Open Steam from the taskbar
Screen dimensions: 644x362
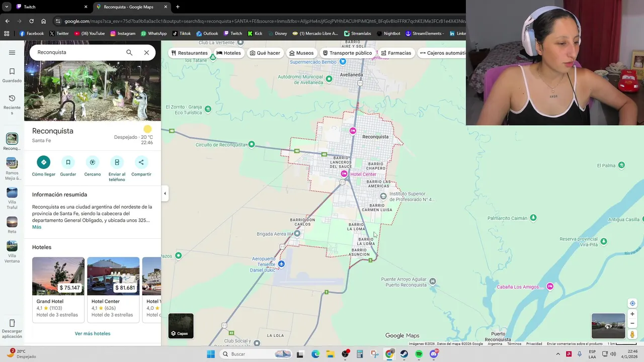[404, 354]
